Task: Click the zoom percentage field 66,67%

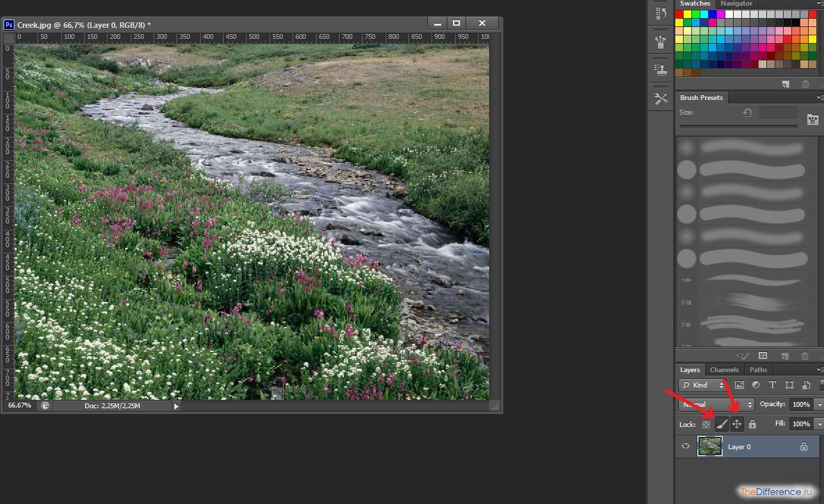Action: click(19, 405)
